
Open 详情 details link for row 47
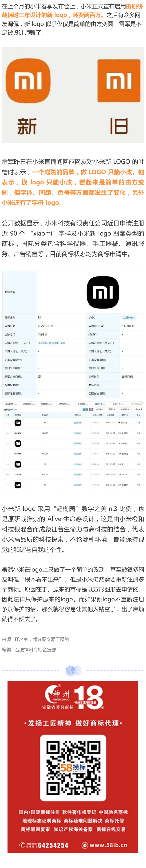[138, 485]
